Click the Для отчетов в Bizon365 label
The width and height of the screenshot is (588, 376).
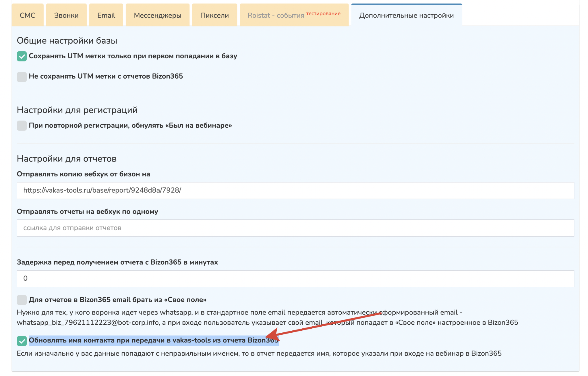click(x=117, y=300)
